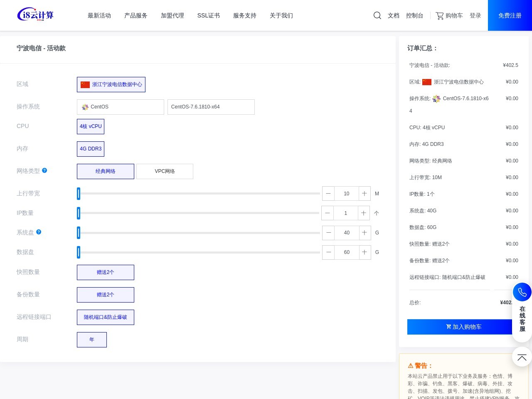Click the shopping cart icon in header
Screen dimensions: 532x399
[439, 15]
